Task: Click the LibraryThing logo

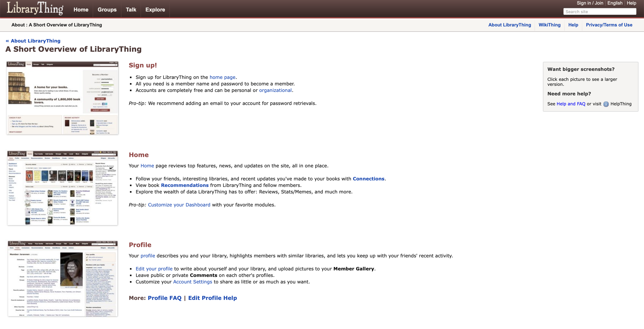Action: (x=35, y=8)
